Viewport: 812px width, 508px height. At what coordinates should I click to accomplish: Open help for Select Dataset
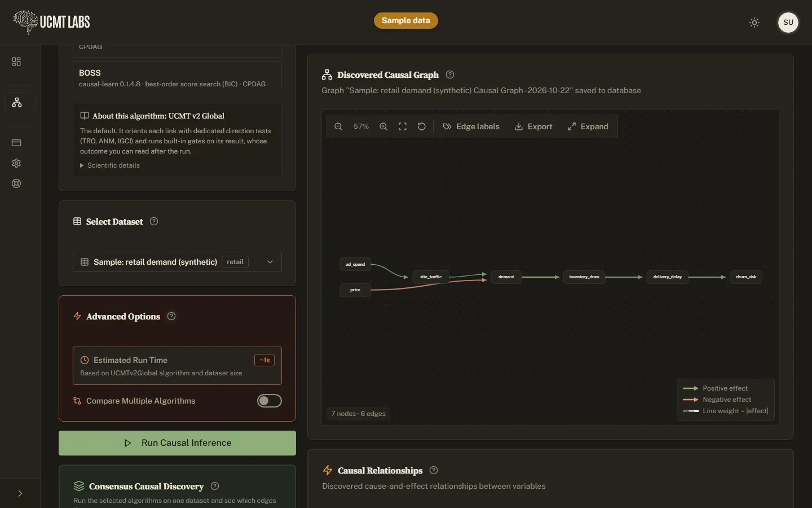pos(154,221)
